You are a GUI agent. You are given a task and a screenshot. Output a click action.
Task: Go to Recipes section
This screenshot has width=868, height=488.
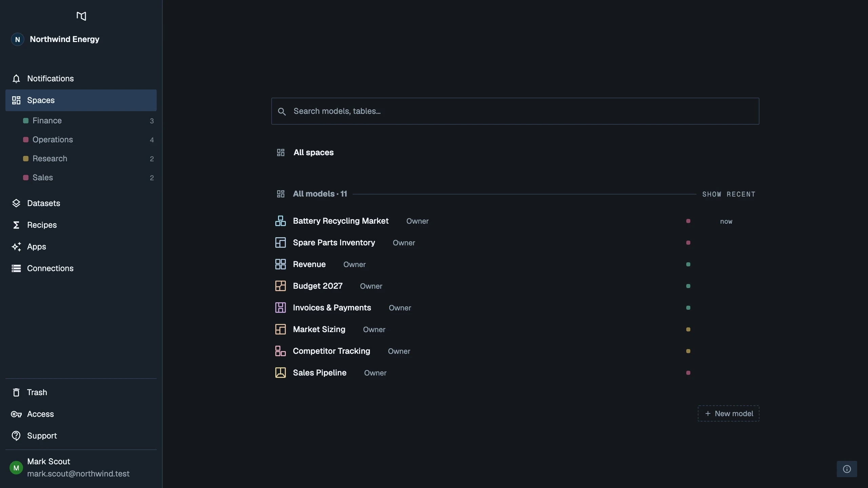(x=81, y=225)
